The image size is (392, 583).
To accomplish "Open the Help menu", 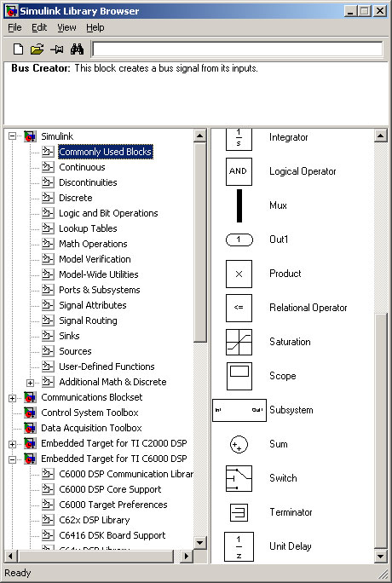I will [x=95, y=27].
